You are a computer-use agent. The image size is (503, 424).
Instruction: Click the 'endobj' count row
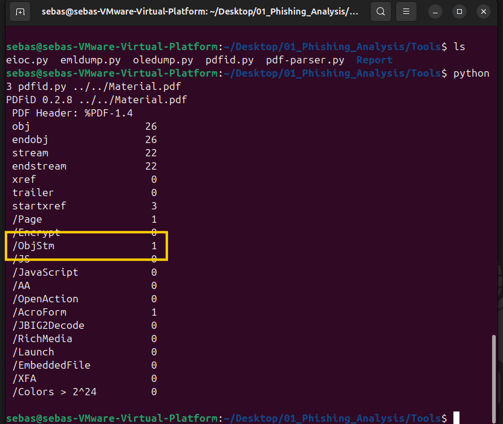[84, 140]
